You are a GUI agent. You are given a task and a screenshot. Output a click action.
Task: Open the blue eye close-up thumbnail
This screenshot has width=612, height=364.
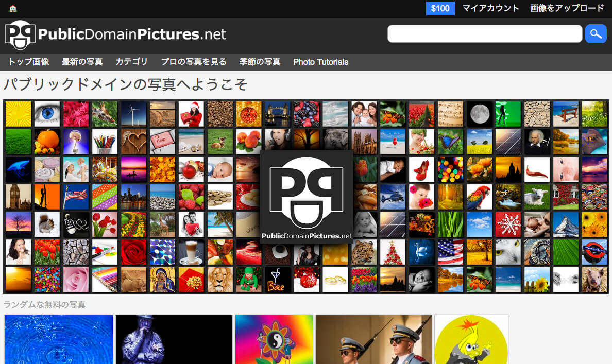pyautogui.click(x=47, y=114)
